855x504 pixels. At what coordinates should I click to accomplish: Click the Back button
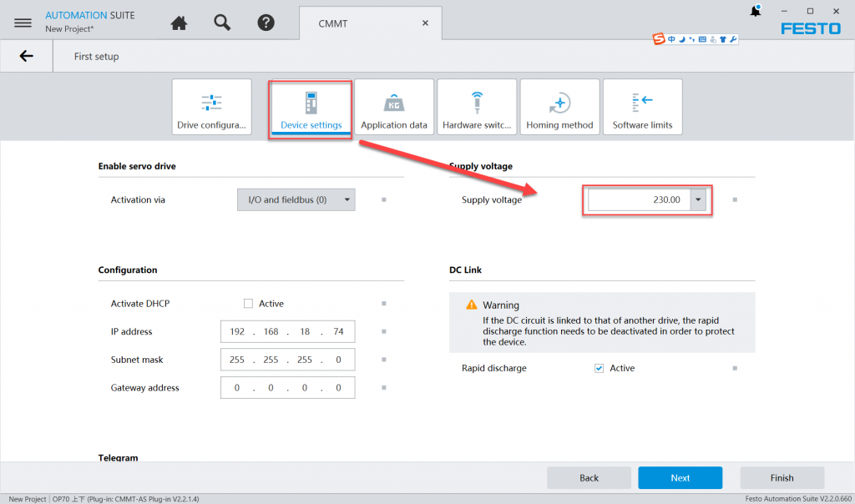[589, 478]
